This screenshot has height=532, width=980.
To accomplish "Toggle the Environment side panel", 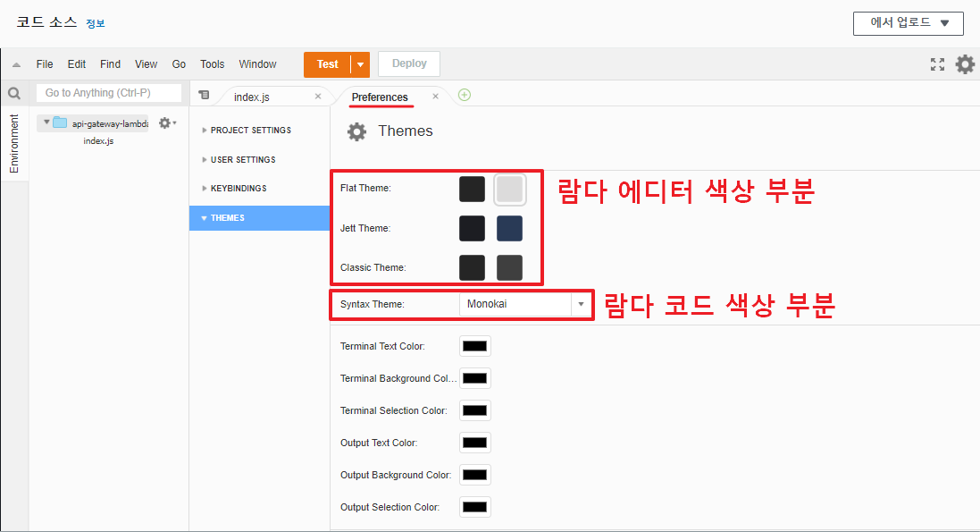I will tap(13, 143).
